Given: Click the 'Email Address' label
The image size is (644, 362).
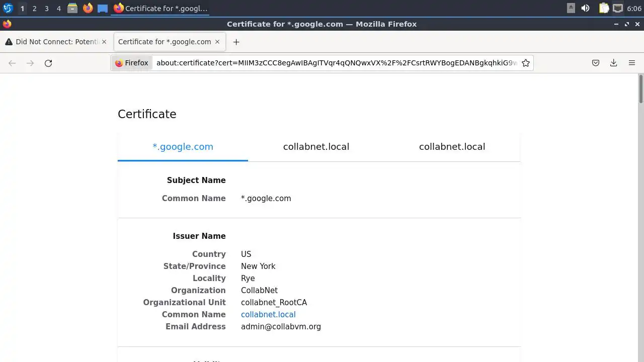Looking at the screenshot, I should (196, 327).
